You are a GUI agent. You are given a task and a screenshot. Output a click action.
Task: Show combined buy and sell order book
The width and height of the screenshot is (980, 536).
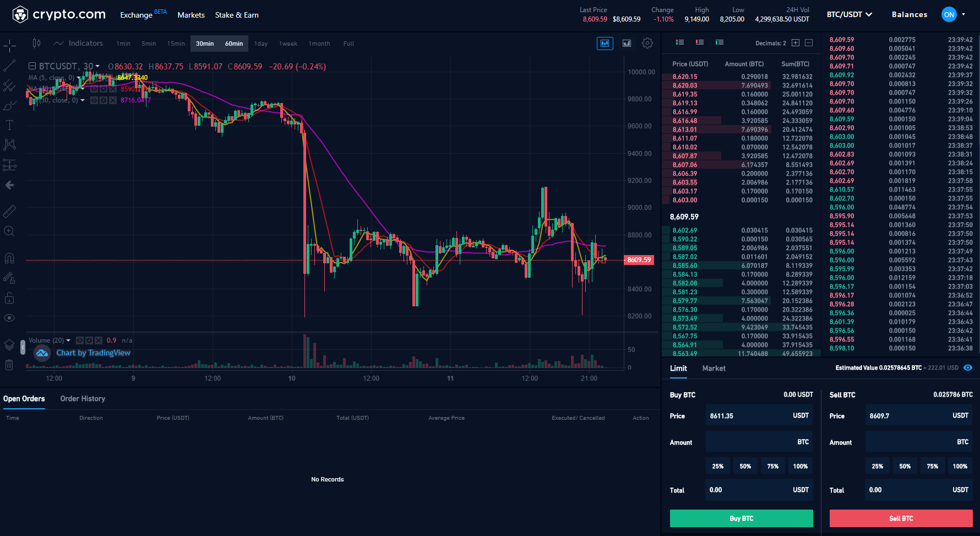coord(680,42)
